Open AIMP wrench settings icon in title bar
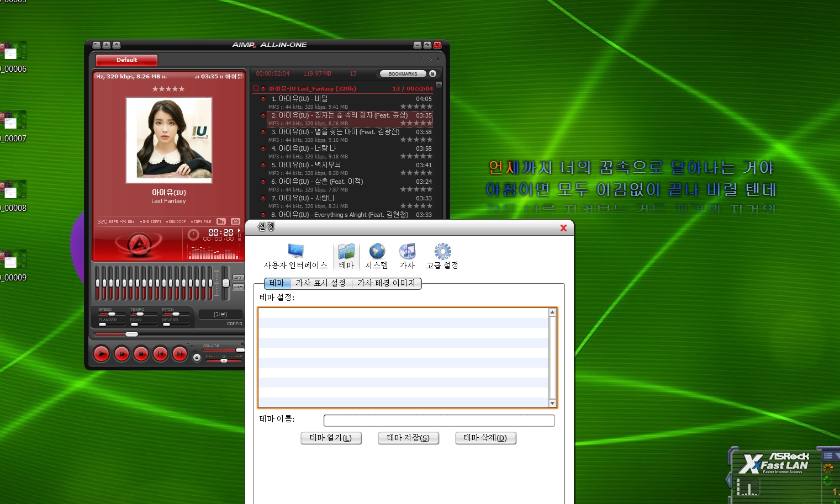Screen dimensions: 840x504 coord(107,45)
